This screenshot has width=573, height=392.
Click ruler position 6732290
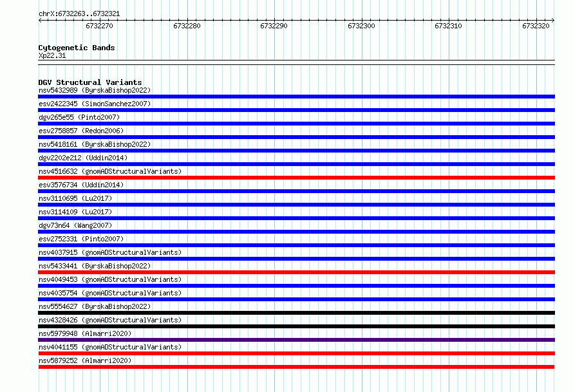pyautogui.click(x=274, y=26)
